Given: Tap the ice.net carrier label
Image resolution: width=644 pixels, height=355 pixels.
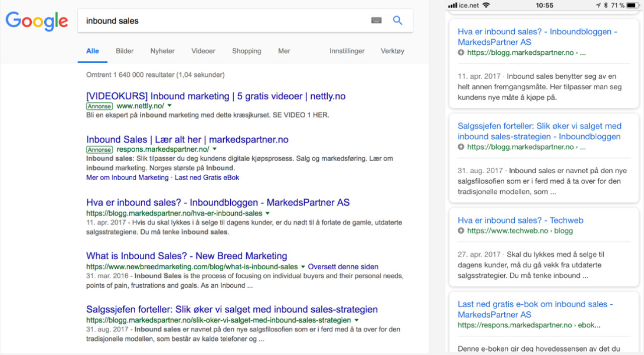Looking at the screenshot, I should (469, 6).
